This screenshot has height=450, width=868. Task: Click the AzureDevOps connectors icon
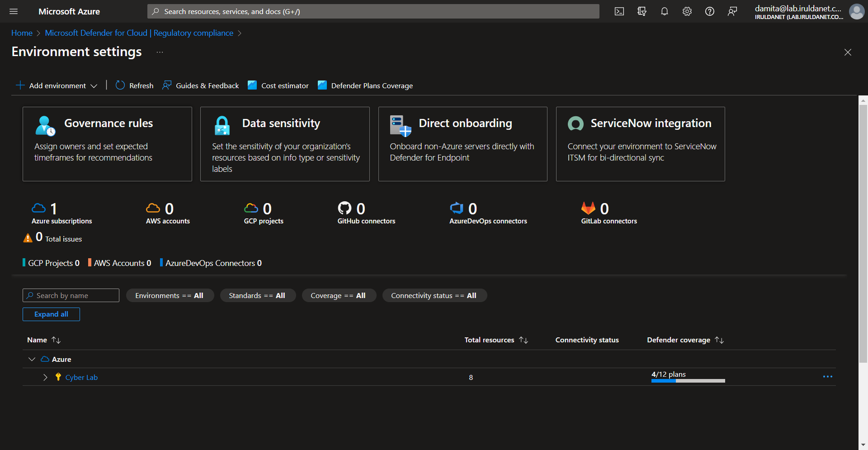[457, 208]
